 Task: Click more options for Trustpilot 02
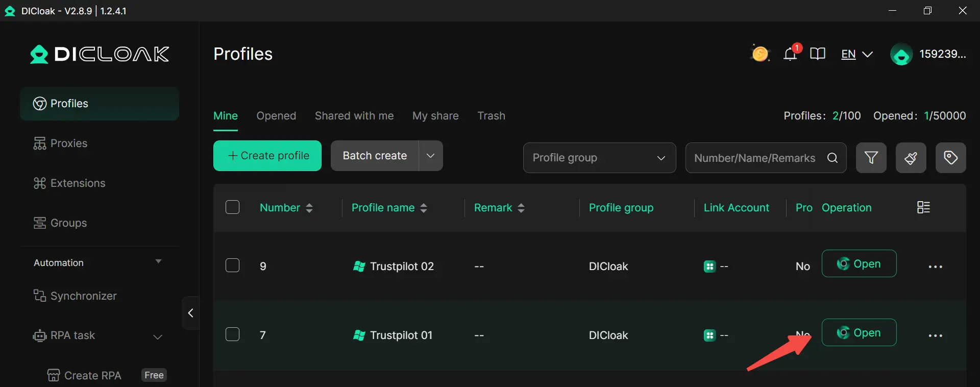(935, 267)
